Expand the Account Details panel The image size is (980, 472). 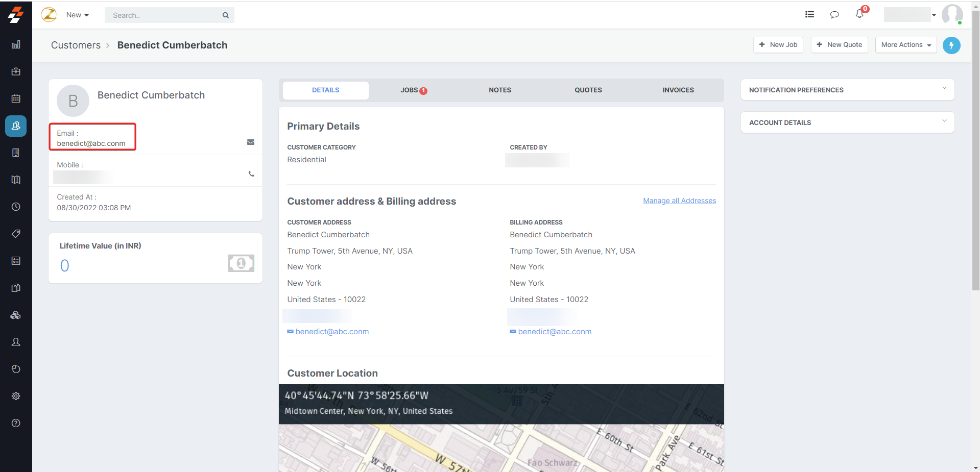847,122
